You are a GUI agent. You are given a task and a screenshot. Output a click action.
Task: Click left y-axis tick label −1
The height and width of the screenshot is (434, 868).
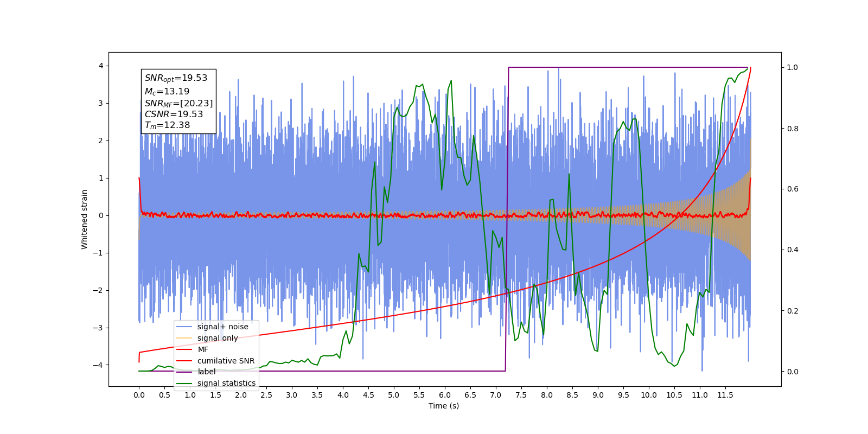(98, 253)
